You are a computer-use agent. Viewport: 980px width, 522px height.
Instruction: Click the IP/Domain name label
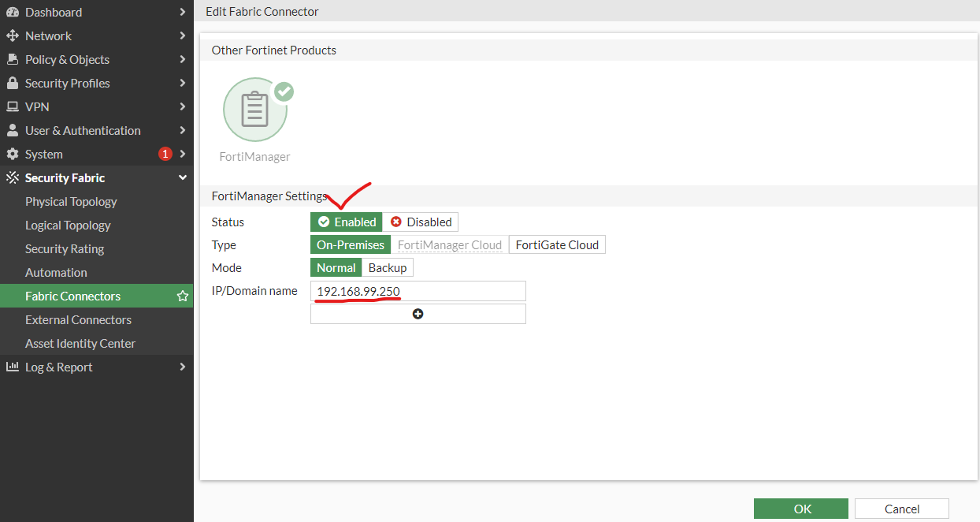point(254,291)
